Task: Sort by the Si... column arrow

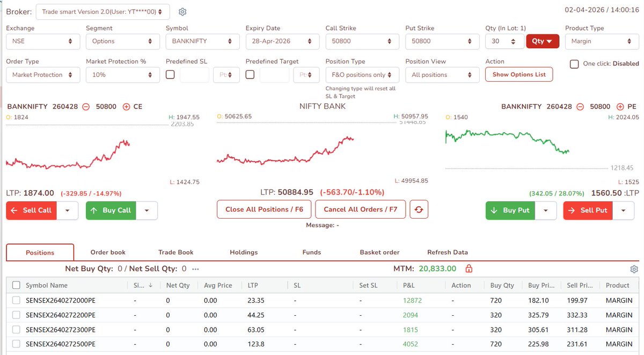Action: (151, 285)
